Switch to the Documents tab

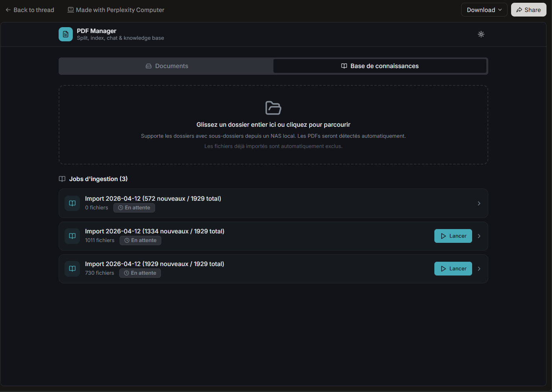pyautogui.click(x=166, y=66)
